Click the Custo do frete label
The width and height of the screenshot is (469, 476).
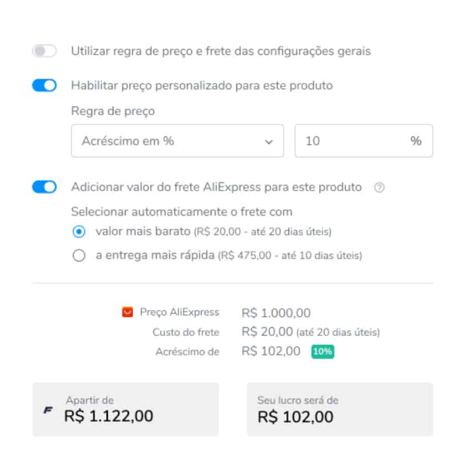point(186,332)
